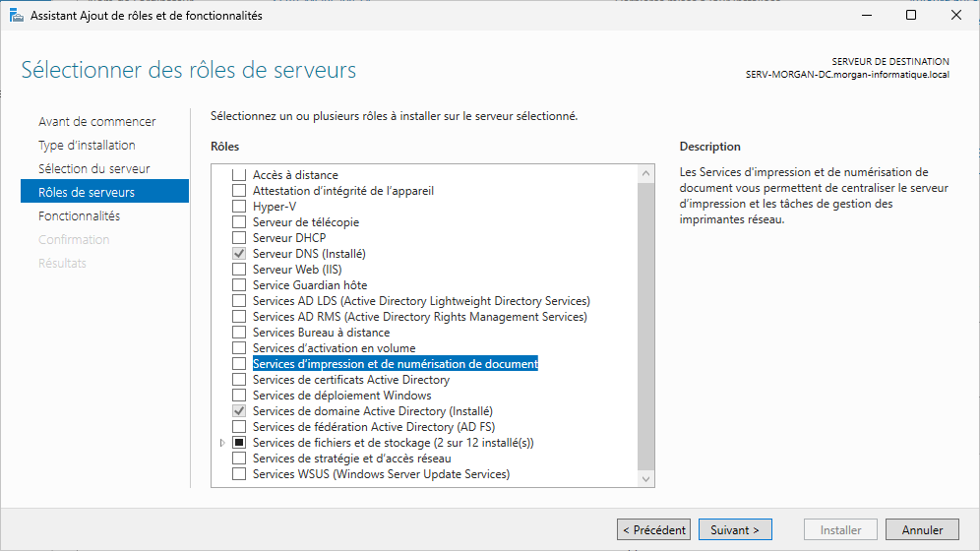Select the Services d'impression et de numérisation row

pos(395,364)
